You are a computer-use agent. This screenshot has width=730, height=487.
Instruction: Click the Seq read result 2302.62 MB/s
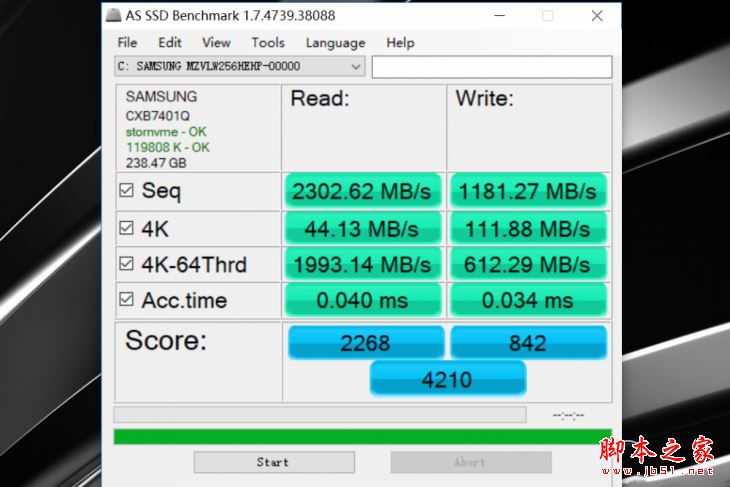point(362,191)
